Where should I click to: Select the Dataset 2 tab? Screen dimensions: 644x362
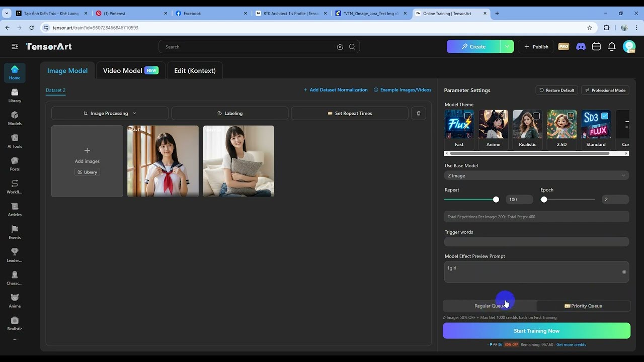point(56,90)
